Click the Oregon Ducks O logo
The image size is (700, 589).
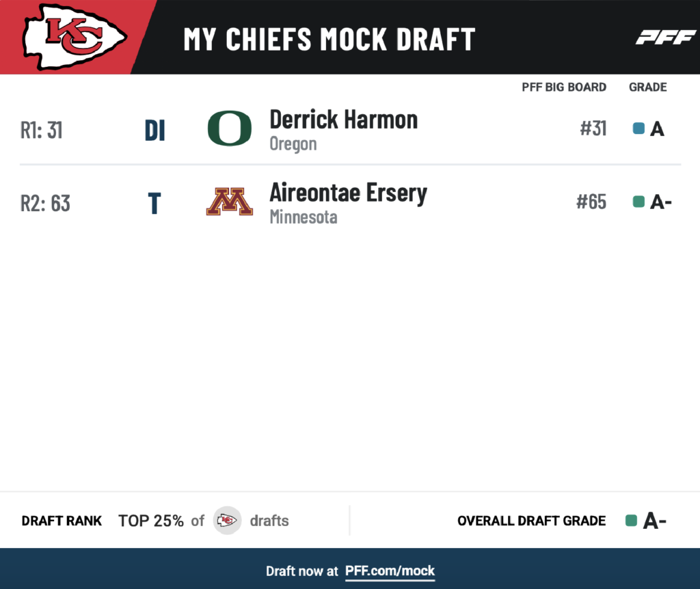(x=230, y=128)
